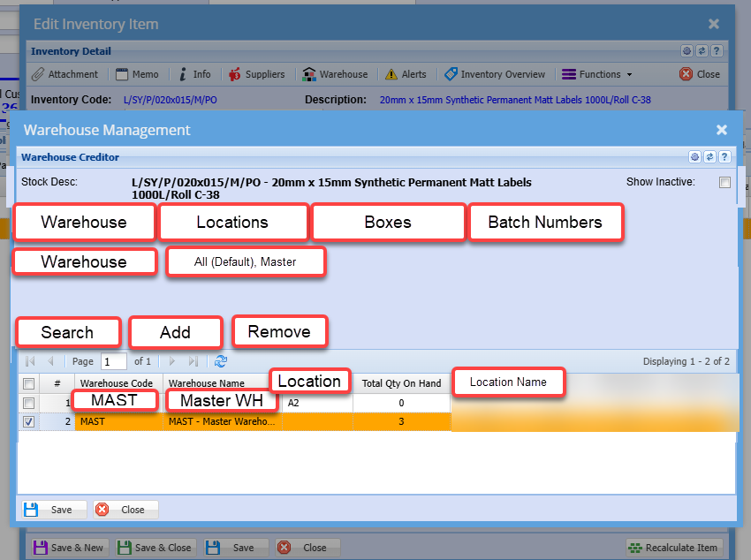Click Save in Edit Inventory Item footer
Viewport: 751px width, 560px height.
click(x=236, y=548)
